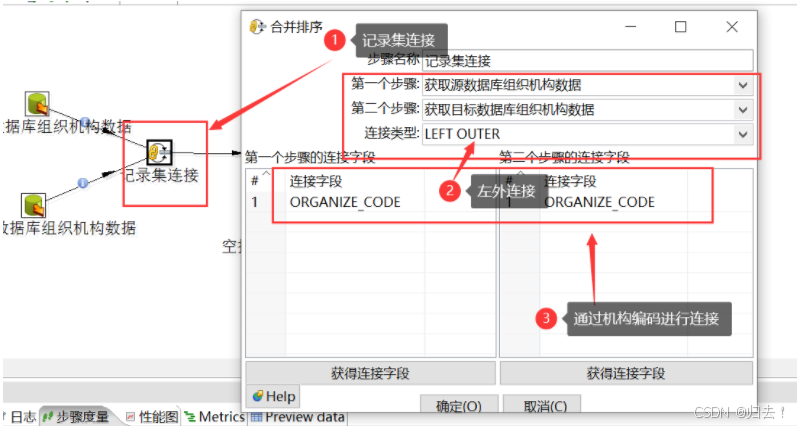
Task: Open Help in the dialog
Action: [274, 396]
